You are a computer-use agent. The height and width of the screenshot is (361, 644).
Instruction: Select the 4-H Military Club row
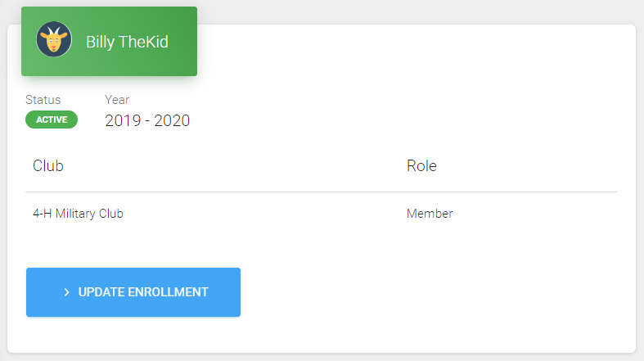pos(321,214)
